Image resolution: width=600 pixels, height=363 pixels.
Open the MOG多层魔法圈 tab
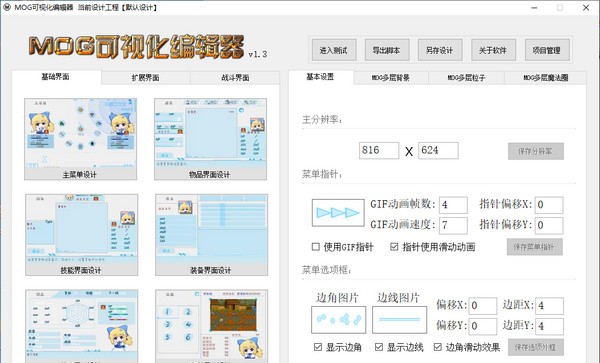pos(545,78)
